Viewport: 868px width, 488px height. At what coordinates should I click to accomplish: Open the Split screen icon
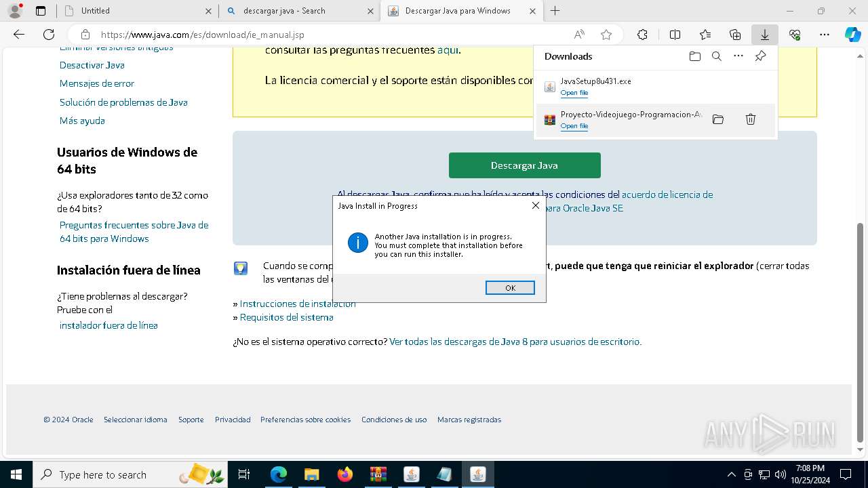point(675,35)
